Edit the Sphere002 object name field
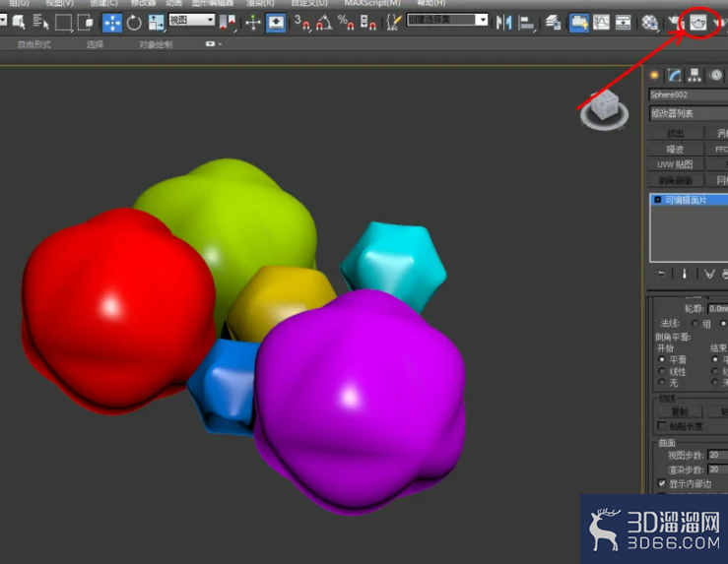Screen dimensions: 728x564 (x=688, y=95)
